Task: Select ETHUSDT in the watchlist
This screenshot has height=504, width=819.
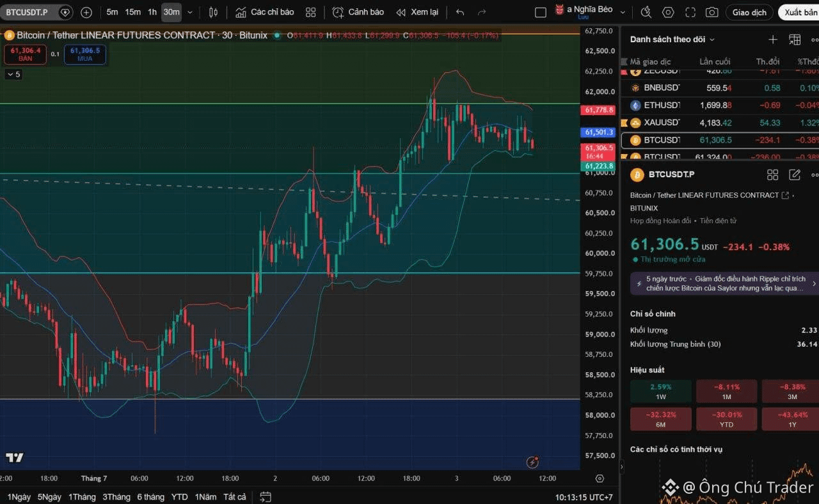Action: 720,105
